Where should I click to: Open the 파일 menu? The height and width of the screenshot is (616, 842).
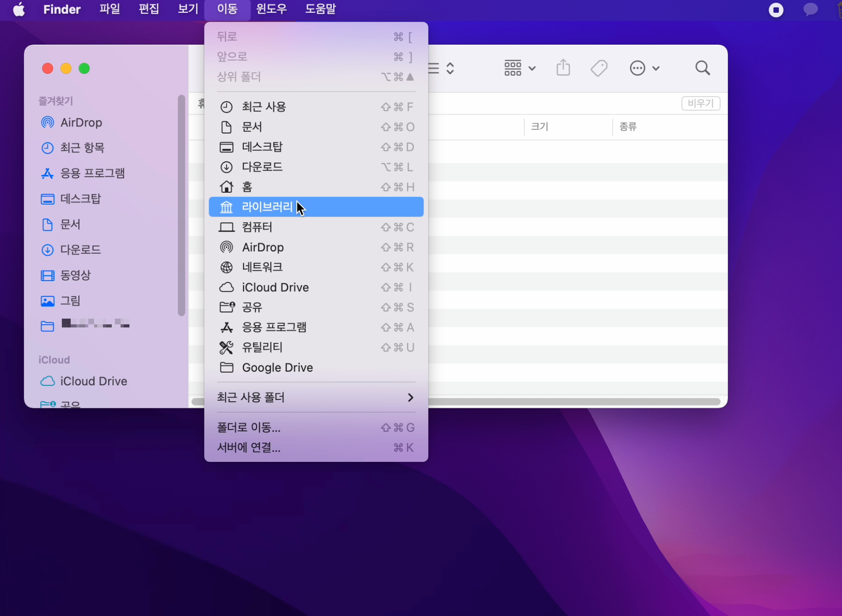[x=110, y=9]
